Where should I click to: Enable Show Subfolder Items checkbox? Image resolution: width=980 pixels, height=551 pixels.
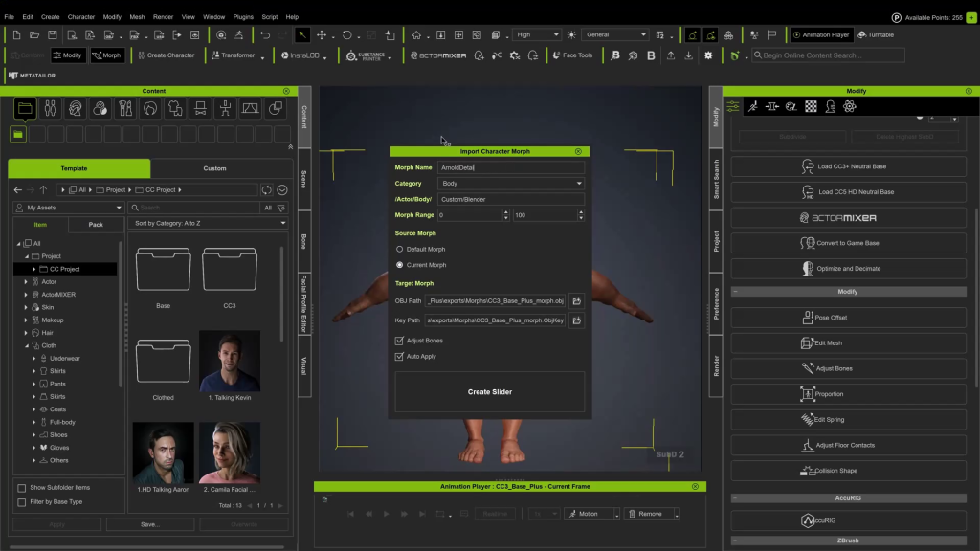point(22,488)
